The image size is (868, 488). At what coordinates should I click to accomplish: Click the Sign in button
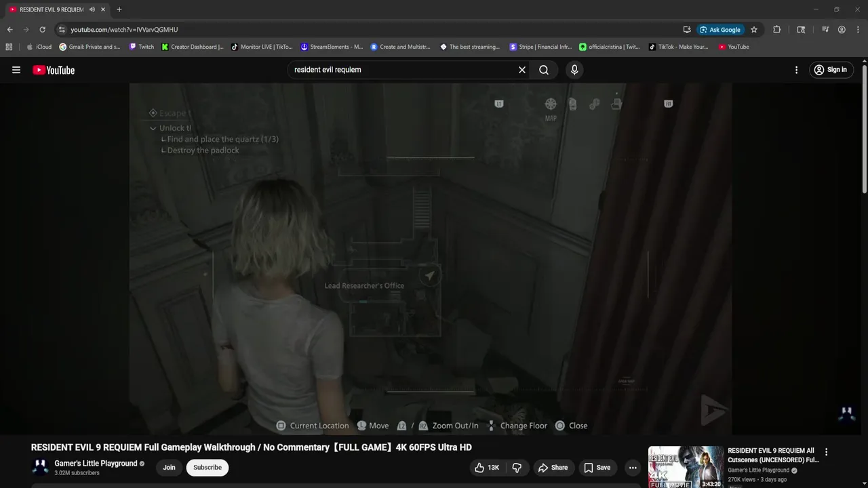point(831,70)
